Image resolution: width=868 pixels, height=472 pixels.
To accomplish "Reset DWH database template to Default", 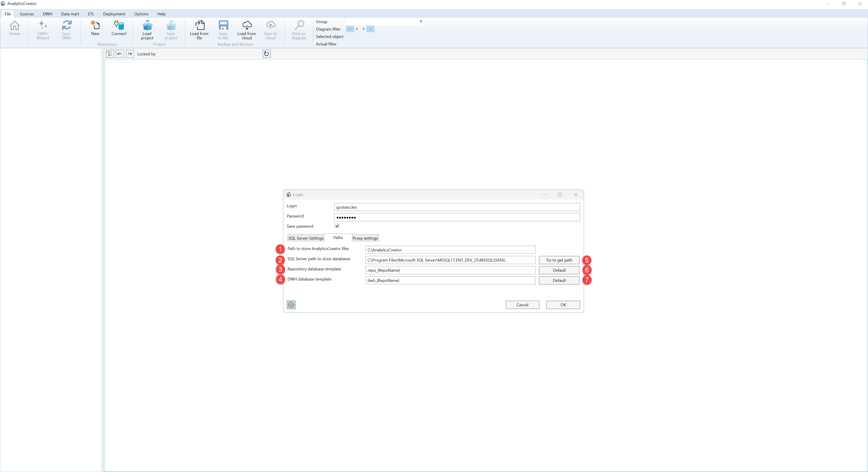I will click(559, 280).
